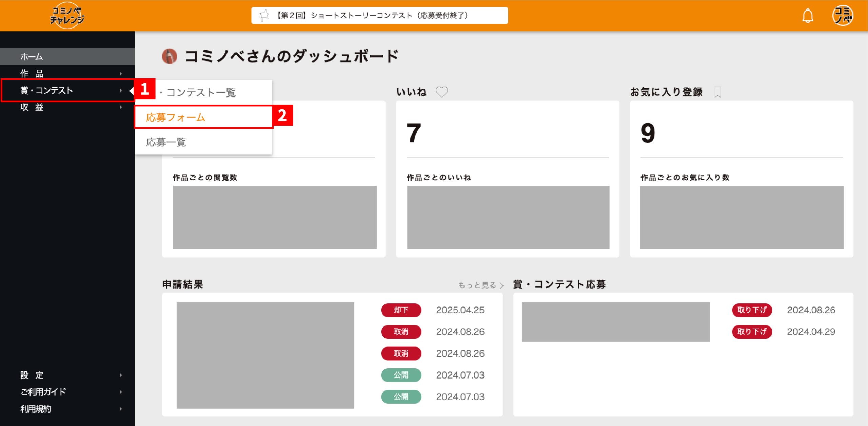Open the 作品ごとのいいね chart placeholder
Screen dimensions: 868x426
pyautogui.click(x=508, y=217)
